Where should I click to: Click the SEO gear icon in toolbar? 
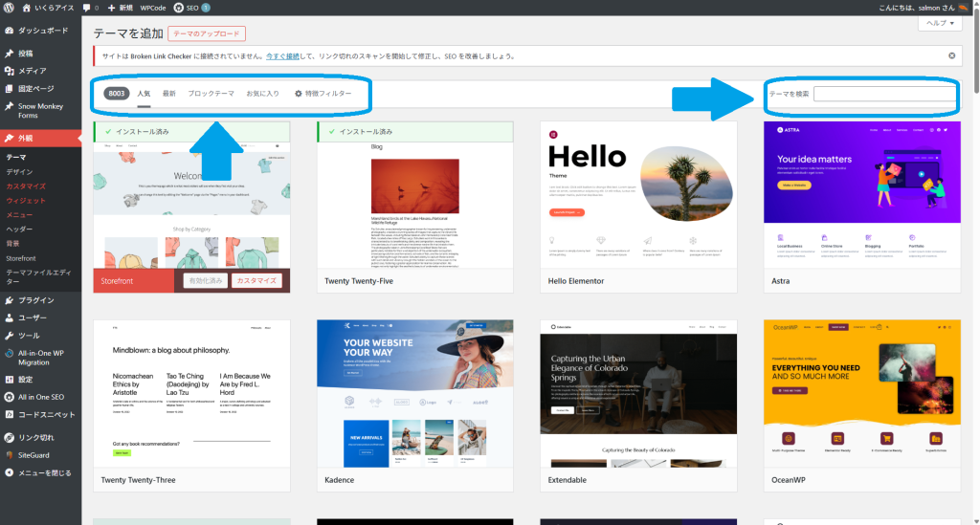click(x=178, y=8)
